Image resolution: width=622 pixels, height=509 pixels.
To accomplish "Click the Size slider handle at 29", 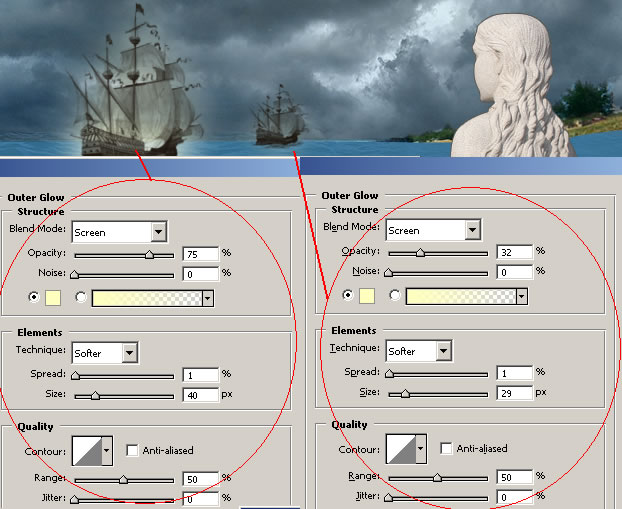I will coord(405,393).
